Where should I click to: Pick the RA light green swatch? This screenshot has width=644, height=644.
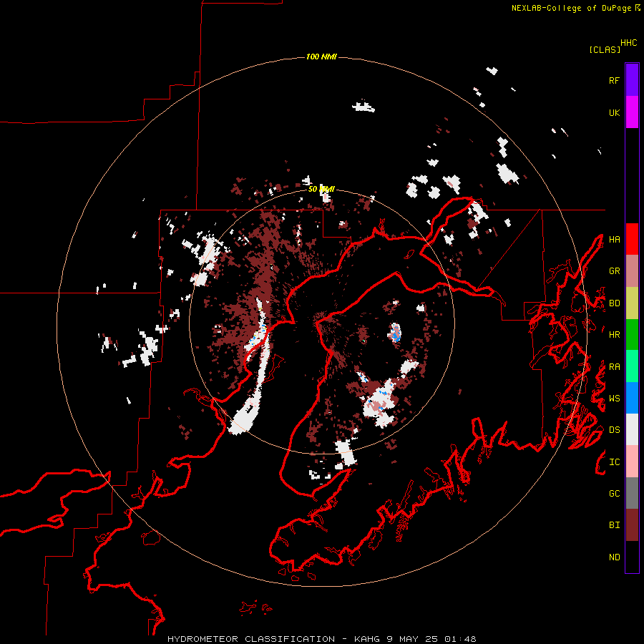632,366
